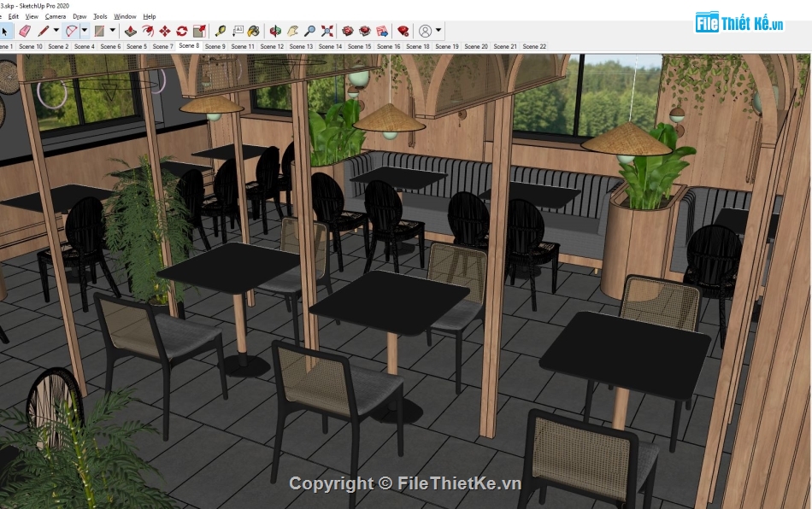Switch to the Scene 16 tab
The width and height of the screenshot is (812, 509).
point(388,47)
